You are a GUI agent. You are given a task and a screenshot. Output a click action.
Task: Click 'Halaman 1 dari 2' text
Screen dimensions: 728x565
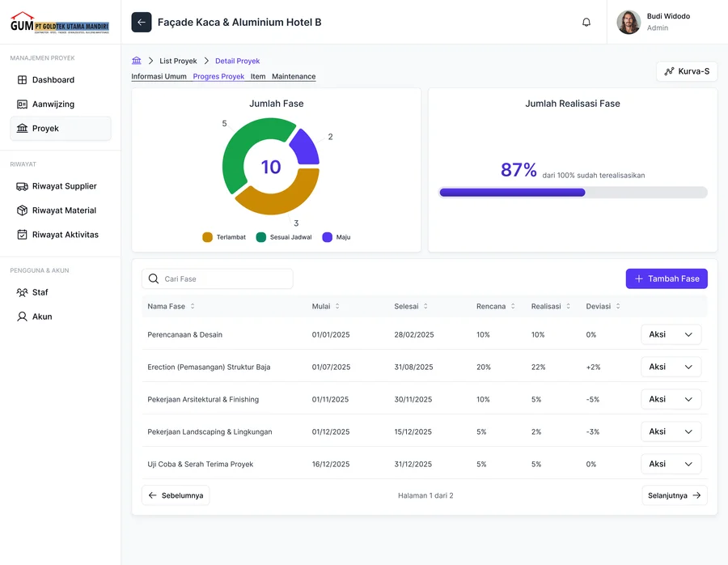pyautogui.click(x=425, y=495)
